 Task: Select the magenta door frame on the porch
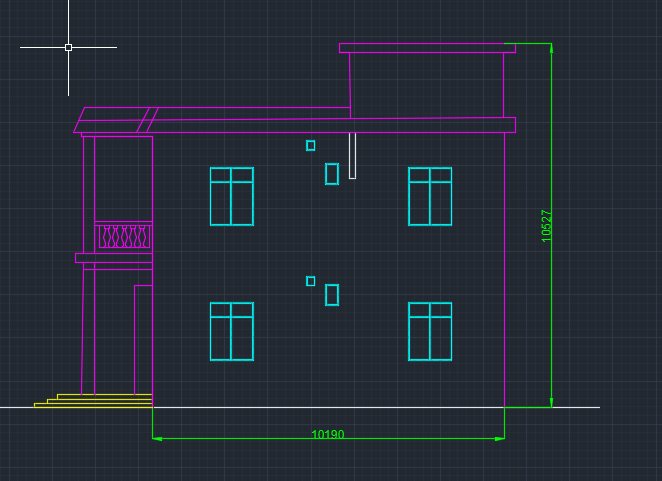(x=143, y=340)
